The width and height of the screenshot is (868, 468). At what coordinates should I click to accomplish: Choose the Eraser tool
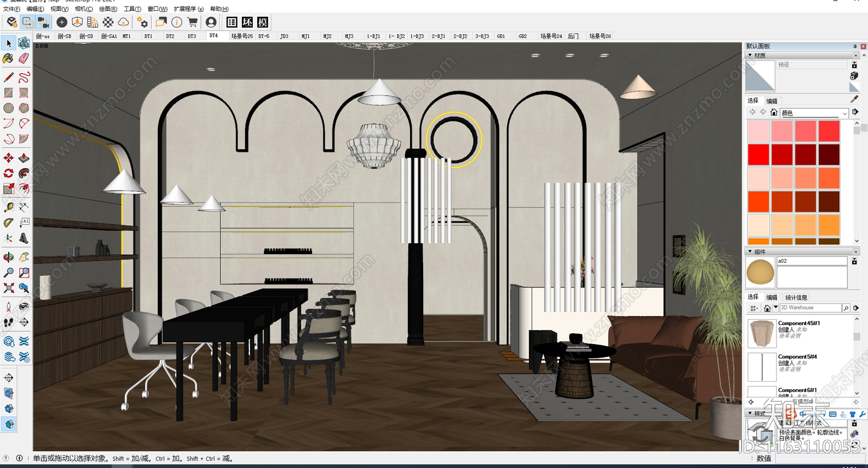(x=24, y=58)
